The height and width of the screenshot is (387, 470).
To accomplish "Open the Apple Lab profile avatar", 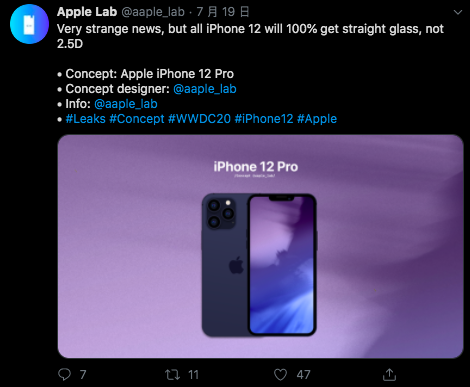I will (x=29, y=24).
